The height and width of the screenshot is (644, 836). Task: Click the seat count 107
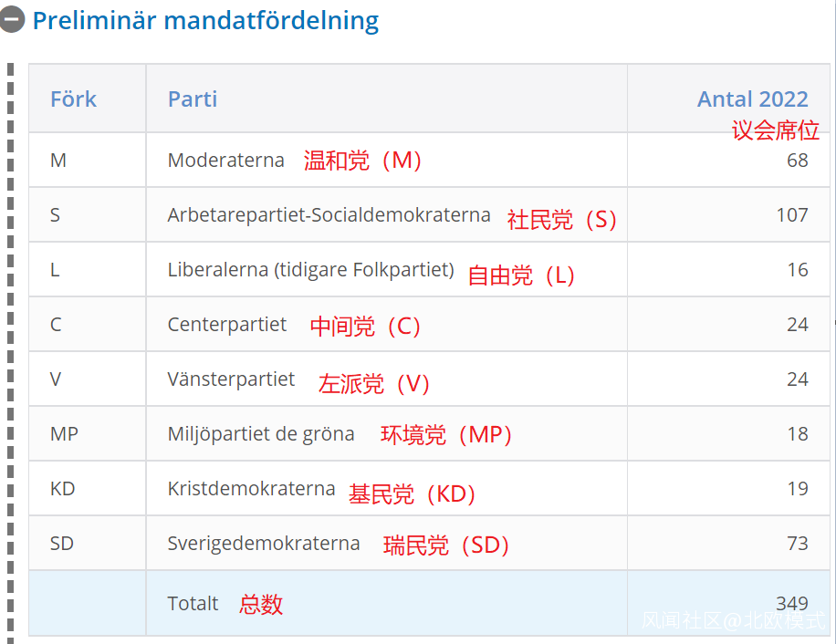[x=792, y=215]
